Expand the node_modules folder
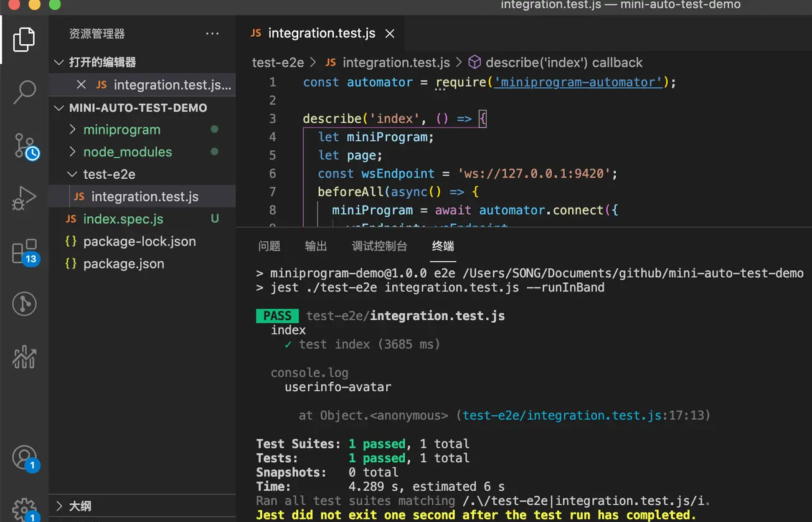Image resolution: width=812 pixels, height=522 pixels. [x=73, y=152]
